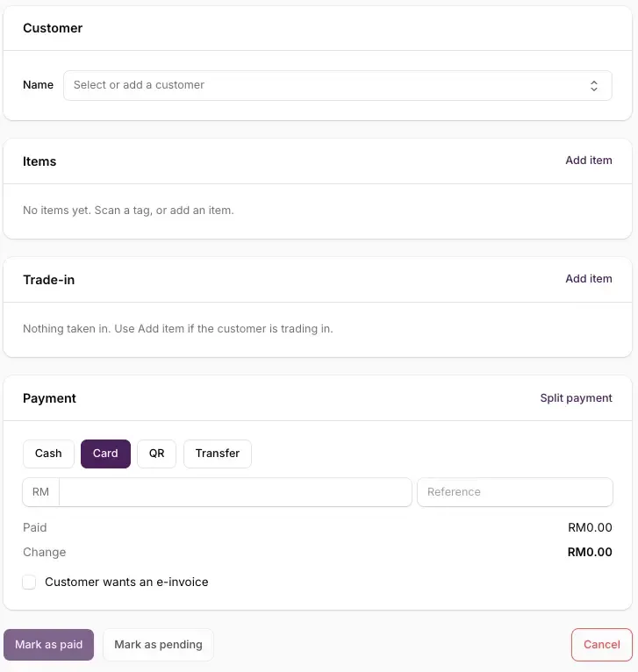Choose Cash as payment method

coord(48,454)
